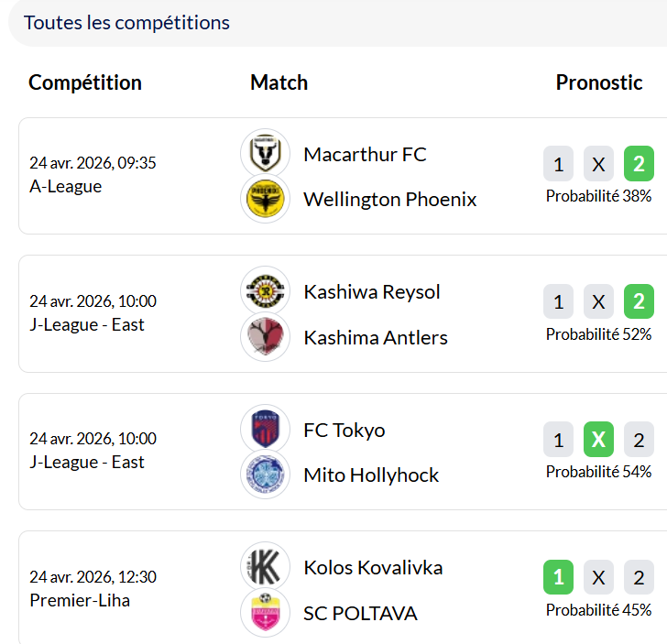Choose draw X for Macarthur FC match

[598, 165]
